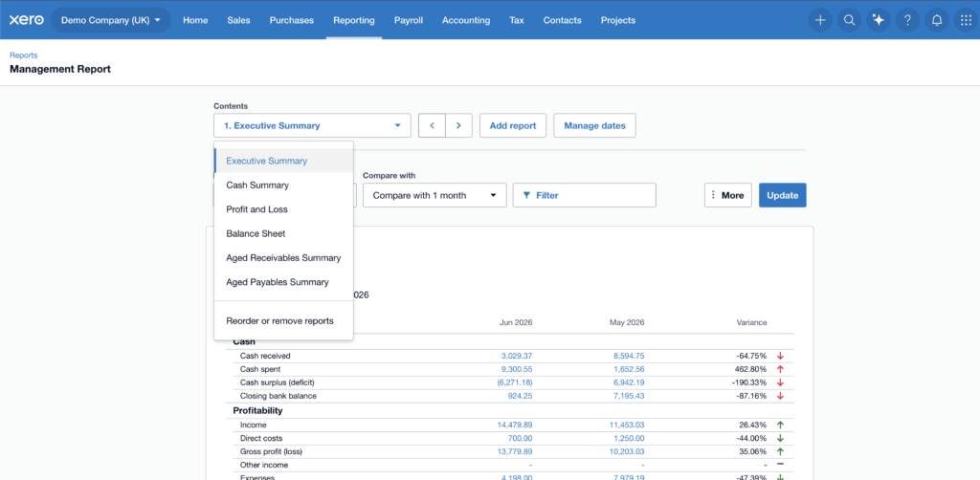Select Aged Payables Summary in the list

point(283,282)
